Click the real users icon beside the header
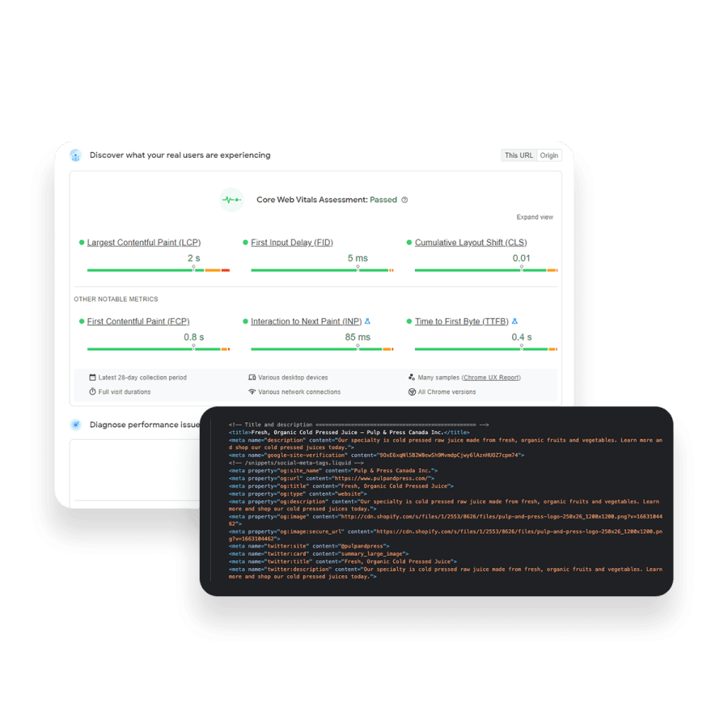728x728 pixels. [x=76, y=154]
